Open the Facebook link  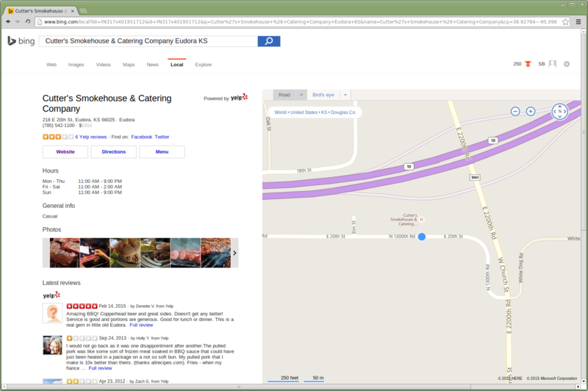pos(142,137)
